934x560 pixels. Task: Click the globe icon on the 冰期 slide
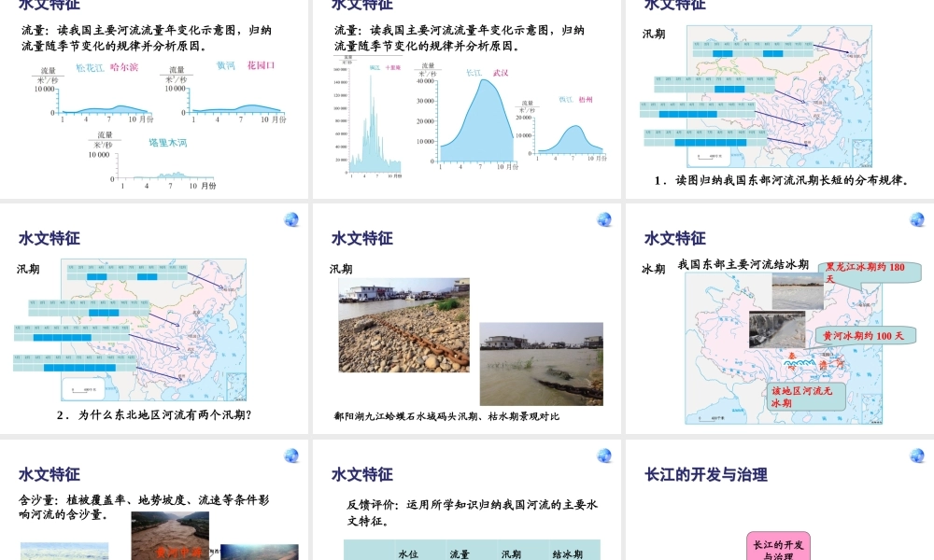point(917,219)
